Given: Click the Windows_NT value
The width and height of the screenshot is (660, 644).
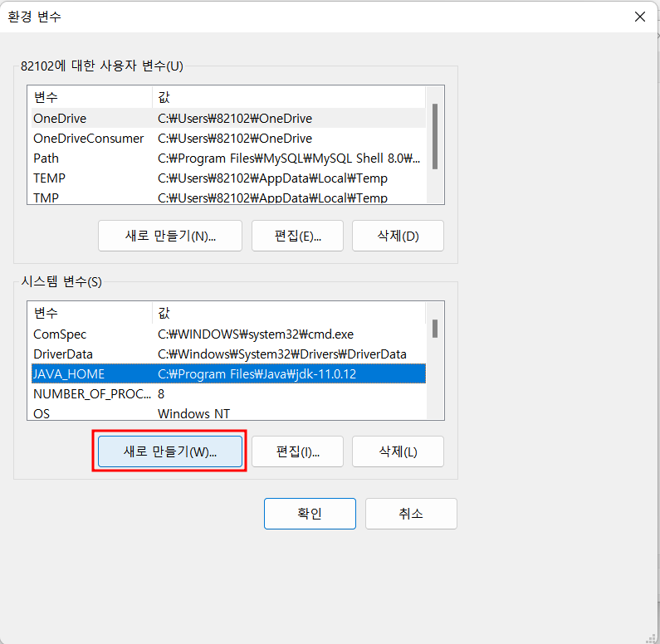Looking at the screenshot, I should click(x=193, y=413).
